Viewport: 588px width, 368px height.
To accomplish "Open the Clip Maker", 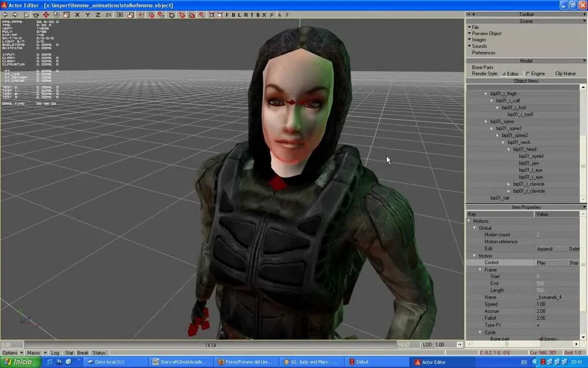I will click(565, 74).
